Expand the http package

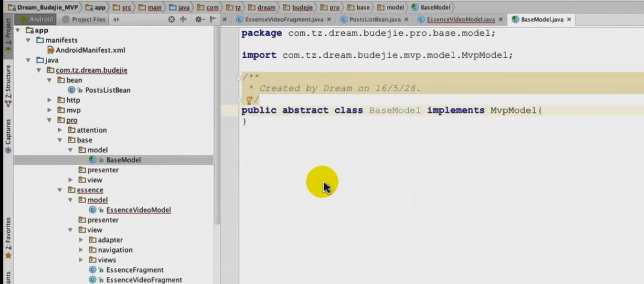pyautogui.click(x=49, y=101)
